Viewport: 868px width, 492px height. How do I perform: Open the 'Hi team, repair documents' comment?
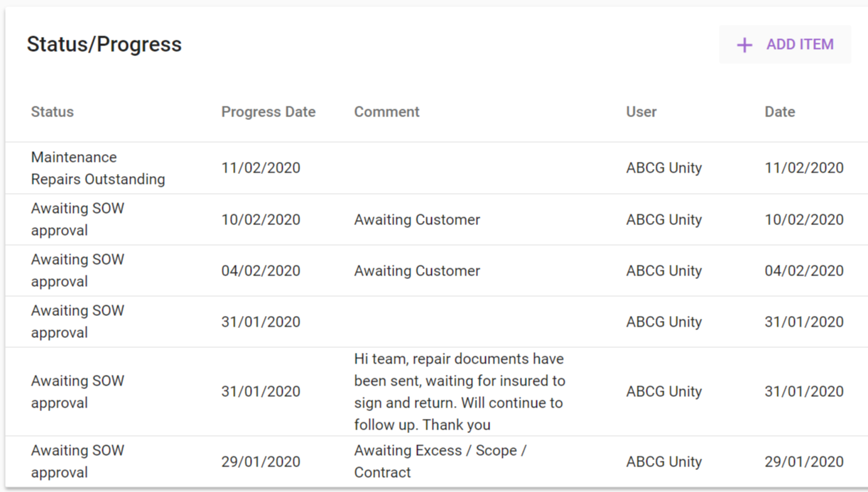(x=460, y=392)
